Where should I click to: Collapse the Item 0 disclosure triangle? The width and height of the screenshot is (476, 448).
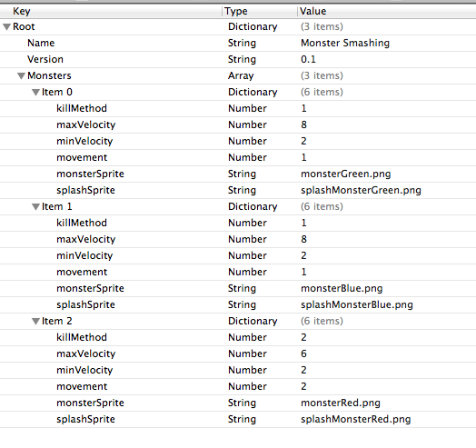click(35, 93)
